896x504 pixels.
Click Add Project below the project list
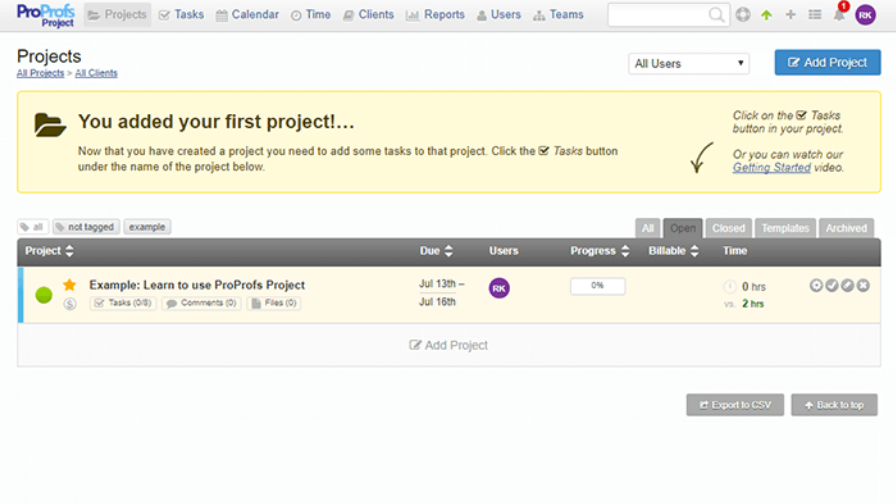click(x=449, y=345)
